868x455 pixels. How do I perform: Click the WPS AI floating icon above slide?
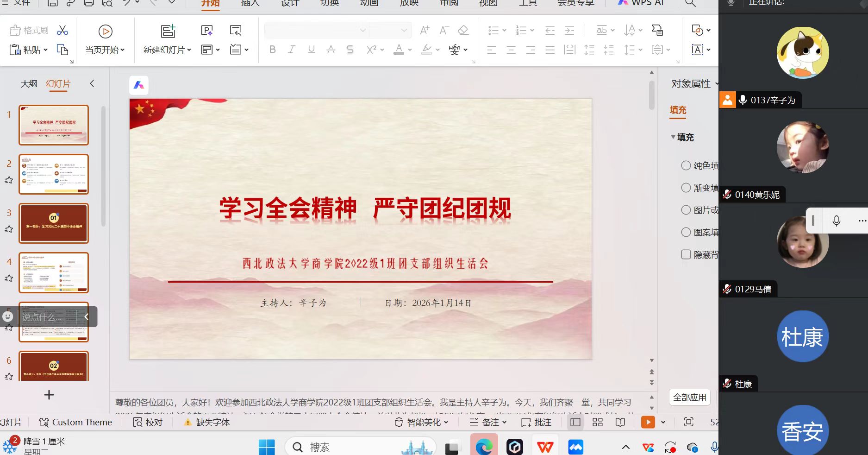coord(139,85)
